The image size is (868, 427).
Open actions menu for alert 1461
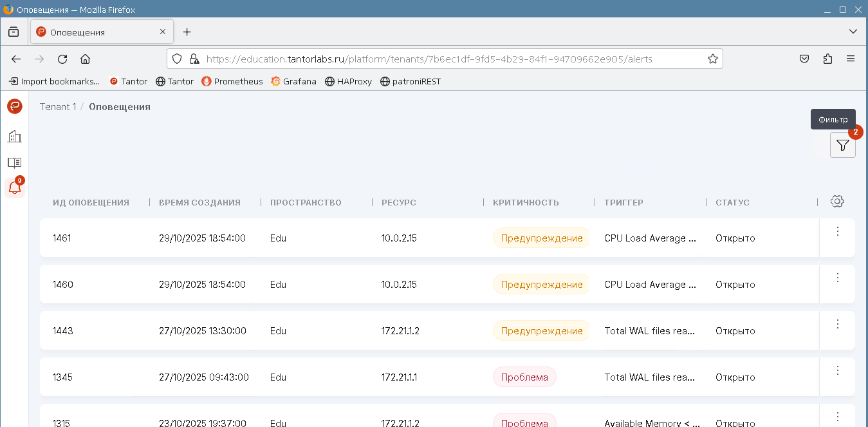[x=837, y=231]
